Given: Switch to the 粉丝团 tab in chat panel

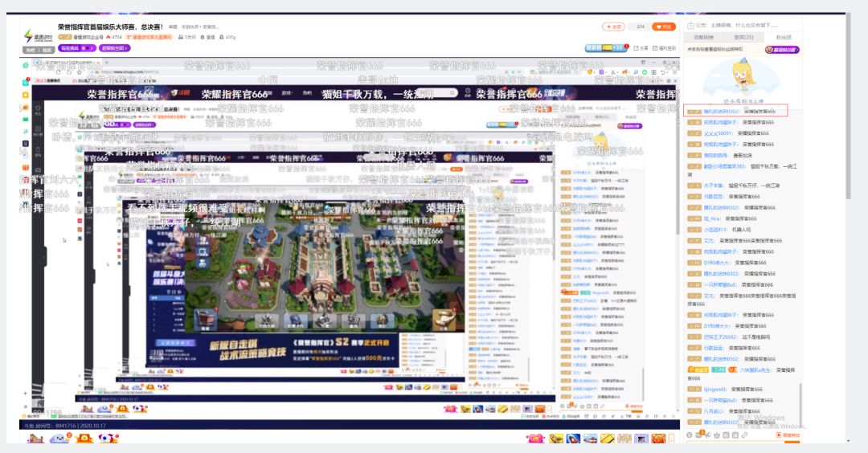Looking at the screenshot, I should coord(784,38).
